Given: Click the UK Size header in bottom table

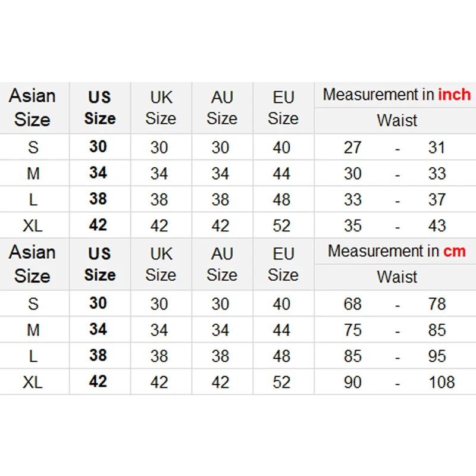Looking at the screenshot, I should [x=161, y=264].
